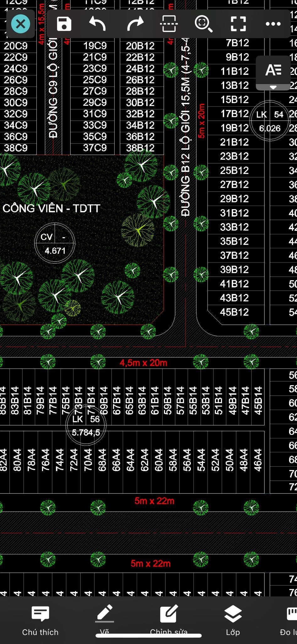Image resolution: width=297 pixels, height=644 pixels.
Task: Save the drawing with the floppy icon
Action: click(64, 24)
